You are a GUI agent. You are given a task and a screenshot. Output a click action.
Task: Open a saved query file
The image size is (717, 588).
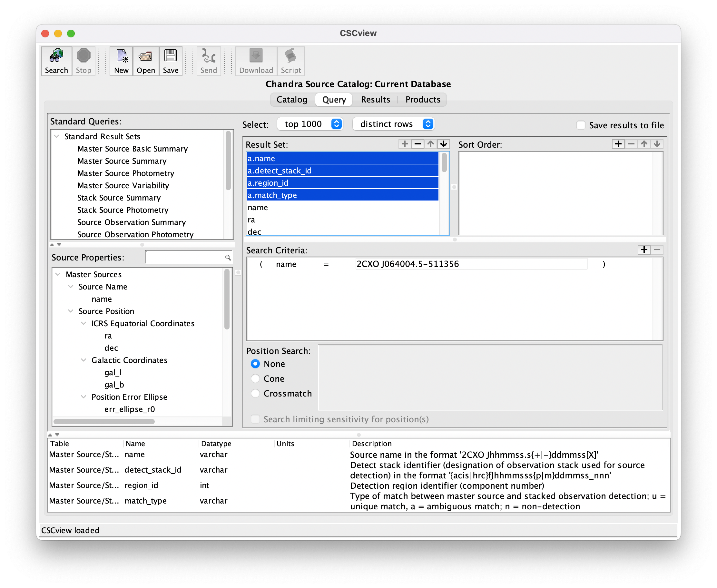(146, 61)
